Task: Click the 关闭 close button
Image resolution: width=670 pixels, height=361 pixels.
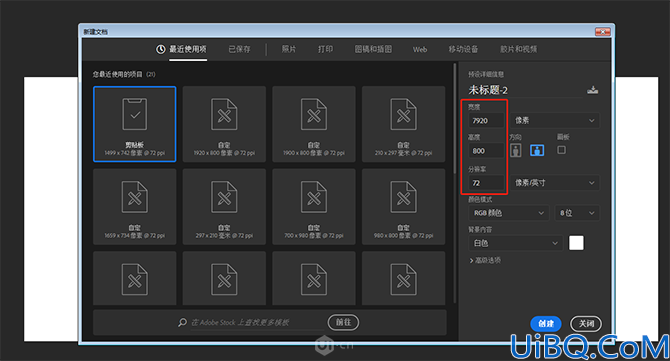Action: [x=586, y=324]
